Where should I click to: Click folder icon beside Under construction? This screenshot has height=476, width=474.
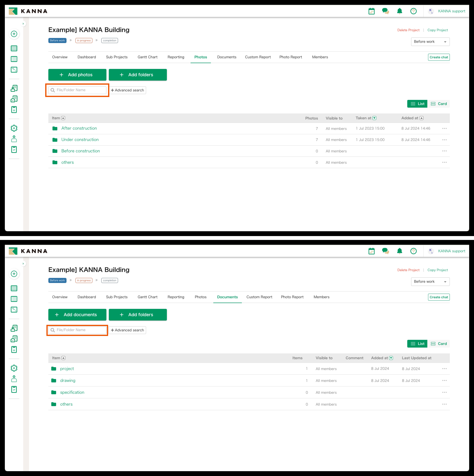55,140
